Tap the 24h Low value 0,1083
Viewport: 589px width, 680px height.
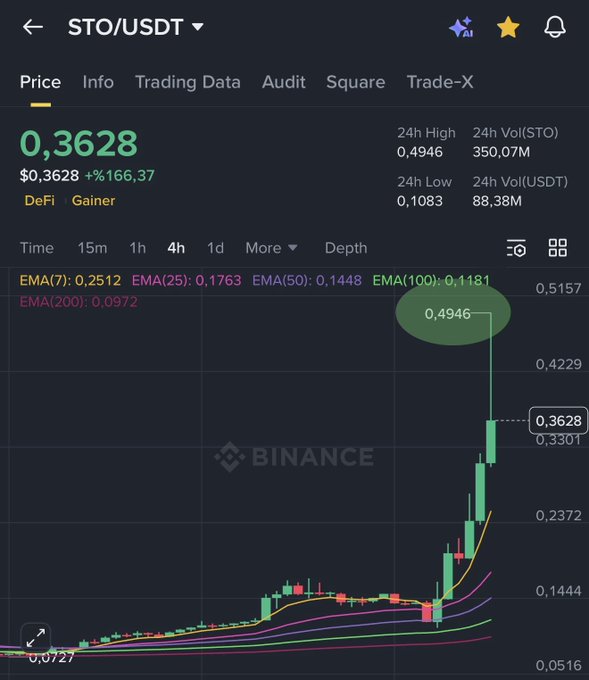tap(420, 201)
